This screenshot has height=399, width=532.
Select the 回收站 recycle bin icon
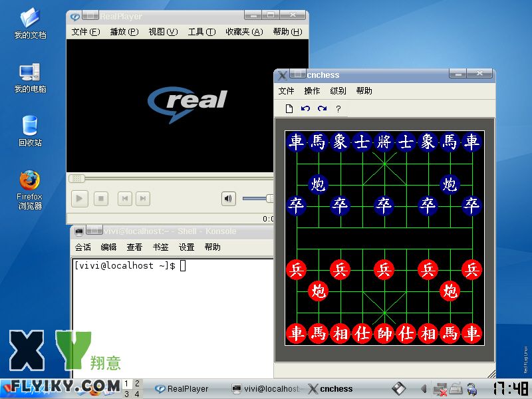[30, 131]
